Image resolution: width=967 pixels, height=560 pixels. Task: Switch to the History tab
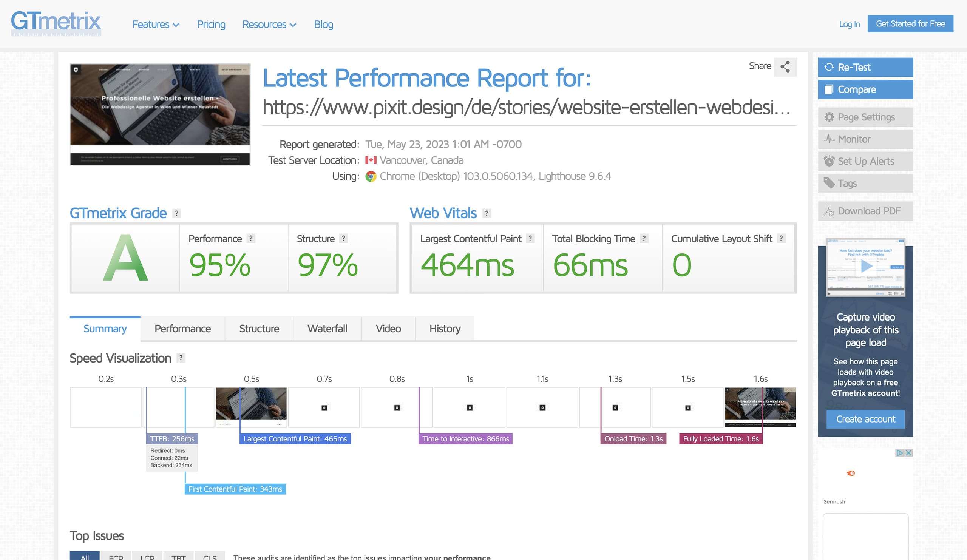pyautogui.click(x=445, y=329)
